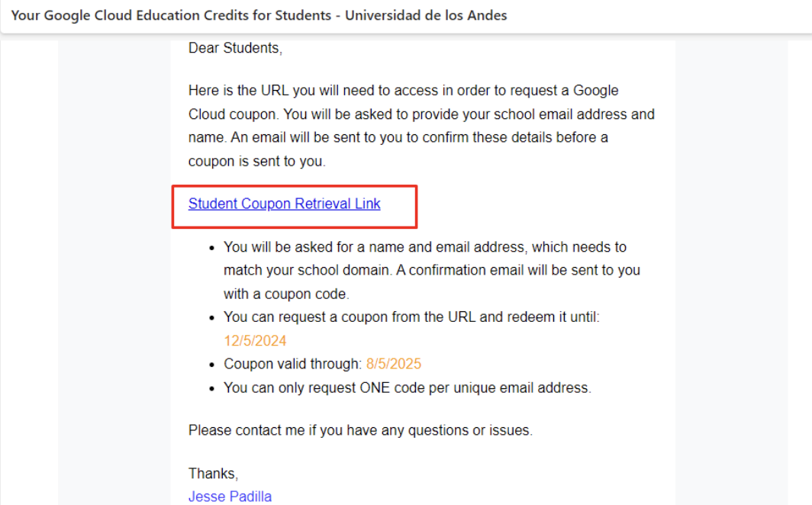Click the email subject title header
The image size is (812, 505).
tap(259, 15)
